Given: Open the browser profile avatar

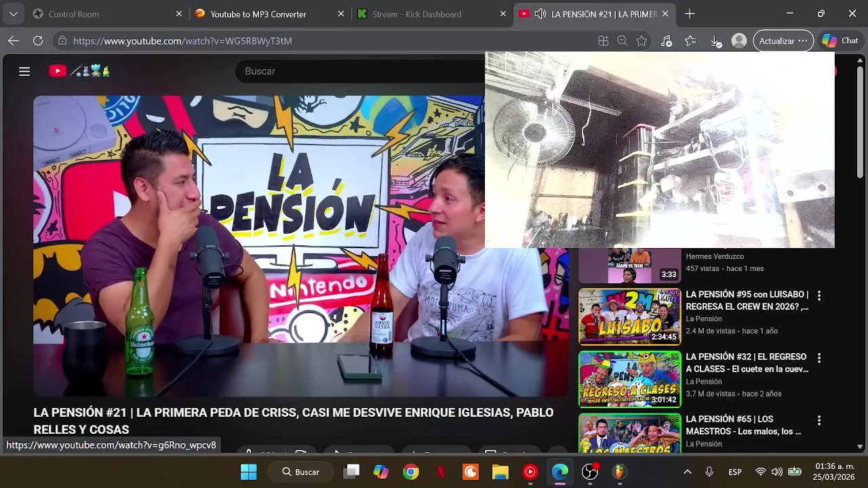Looking at the screenshot, I should 739,41.
